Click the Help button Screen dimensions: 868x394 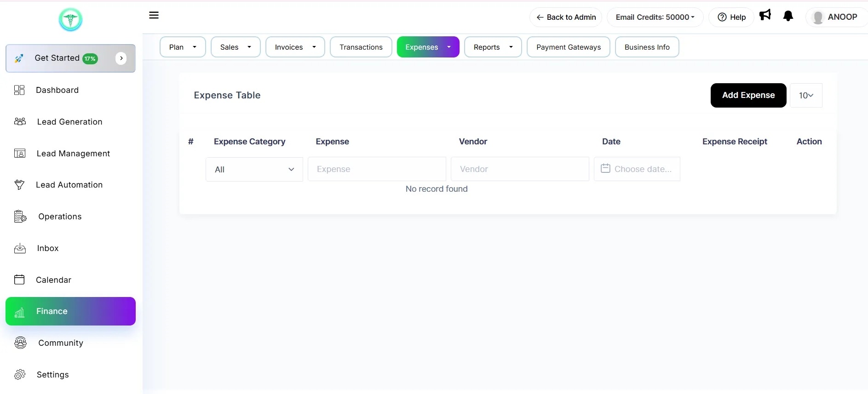click(x=731, y=17)
